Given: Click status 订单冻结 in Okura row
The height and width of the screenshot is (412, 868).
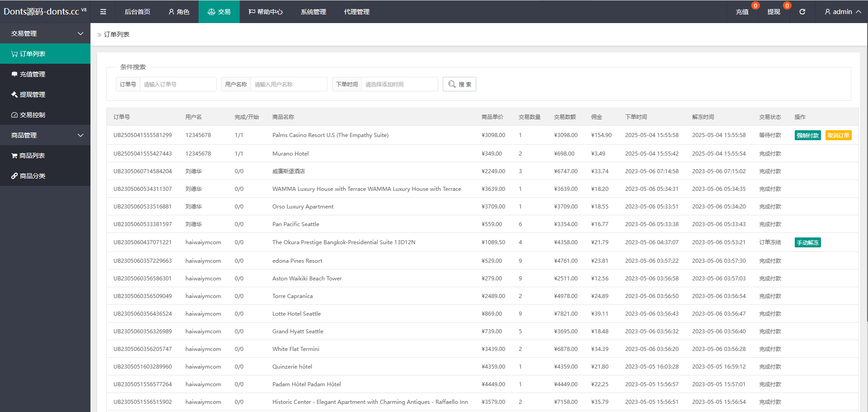Looking at the screenshot, I should click(x=770, y=242).
